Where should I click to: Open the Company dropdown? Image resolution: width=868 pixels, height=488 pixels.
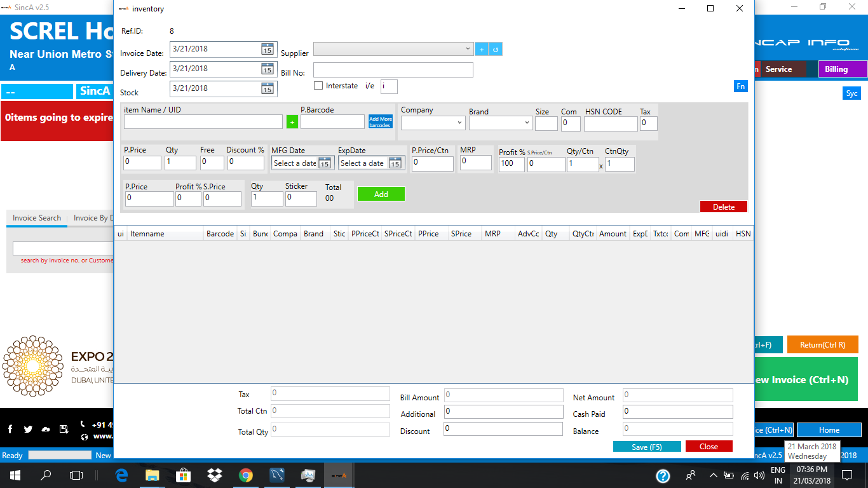(459, 123)
